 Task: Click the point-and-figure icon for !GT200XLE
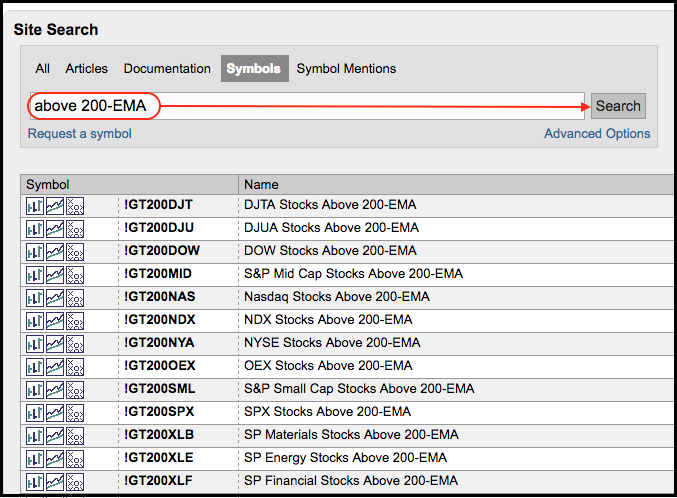pyautogui.click(x=74, y=458)
